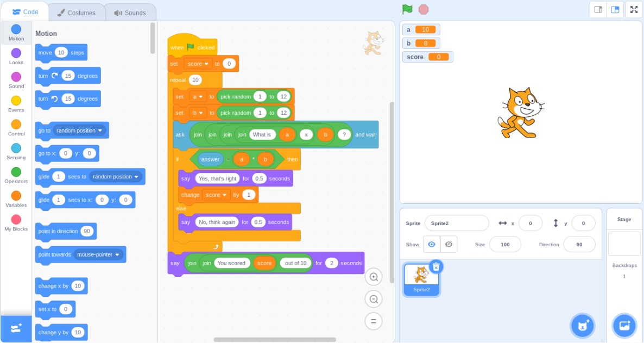Add a new sprite with the cat button

(x=583, y=325)
